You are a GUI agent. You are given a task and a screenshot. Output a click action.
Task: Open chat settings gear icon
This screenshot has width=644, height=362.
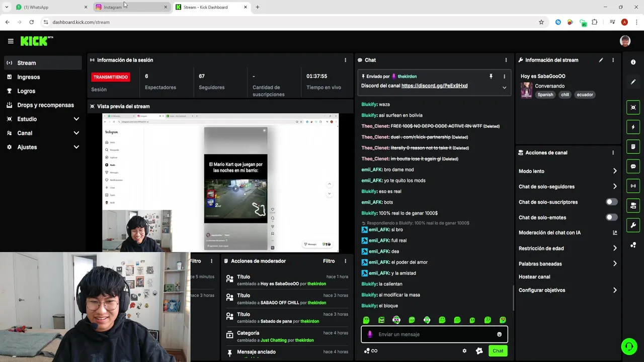[464, 351]
